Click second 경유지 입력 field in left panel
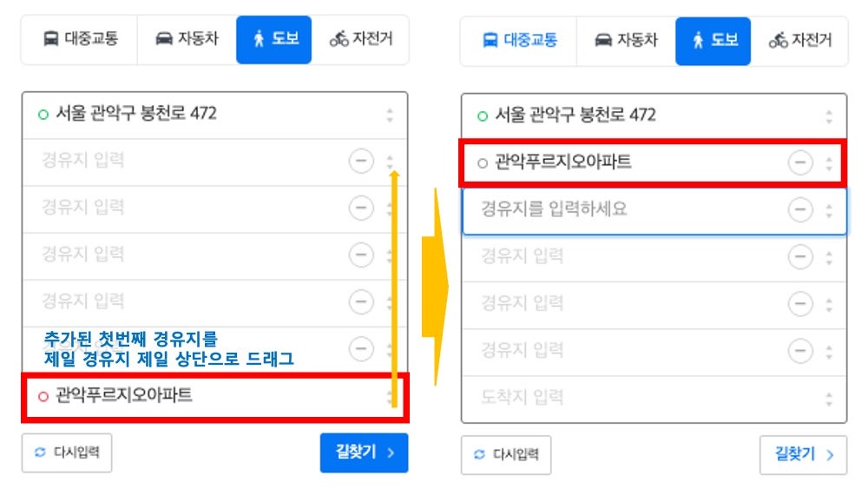 [182, 208]
